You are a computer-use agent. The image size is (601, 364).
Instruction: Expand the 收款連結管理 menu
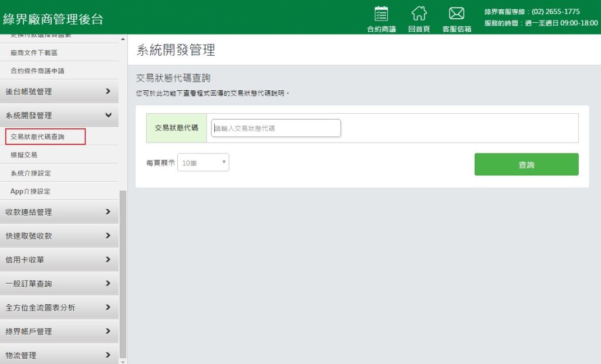59,211
